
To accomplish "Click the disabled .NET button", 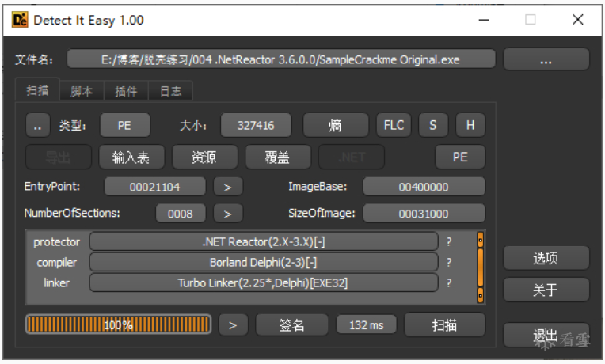I will click(351, 157).
